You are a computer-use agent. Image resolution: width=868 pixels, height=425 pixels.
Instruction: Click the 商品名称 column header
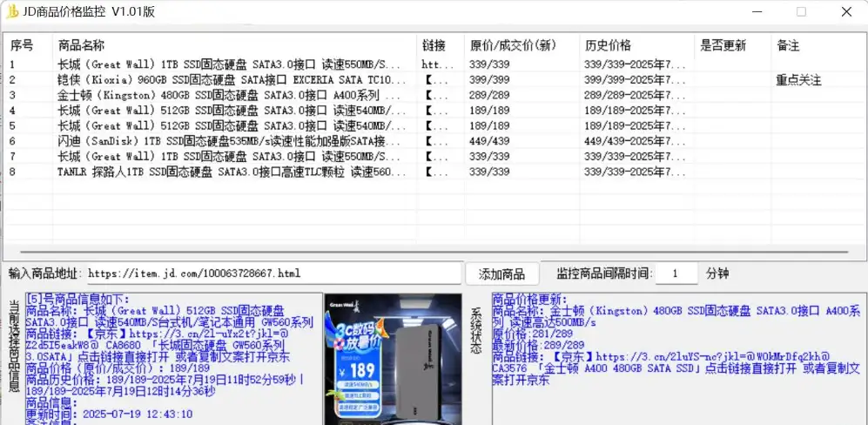(82, 45)
